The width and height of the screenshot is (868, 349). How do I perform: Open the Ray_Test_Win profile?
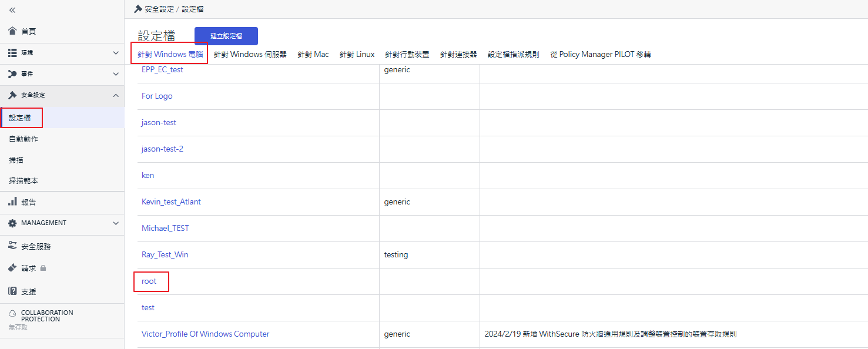pos(165,254)
